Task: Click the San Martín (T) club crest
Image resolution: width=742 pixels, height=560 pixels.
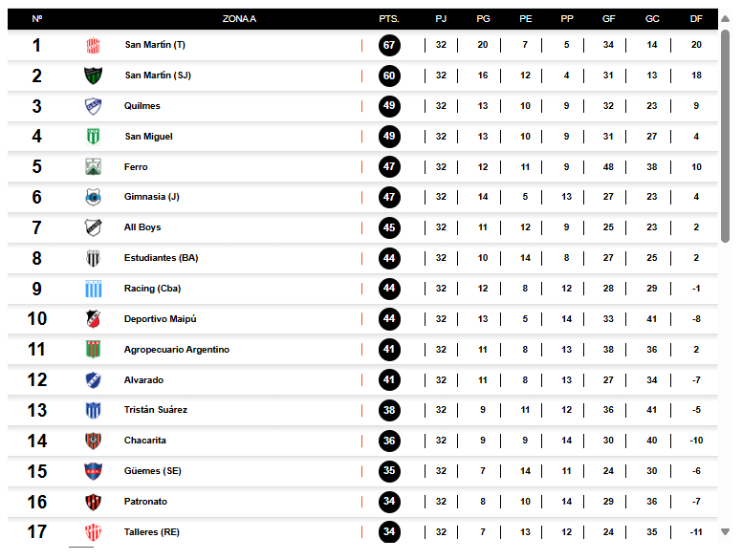Action: pos(93,46)
